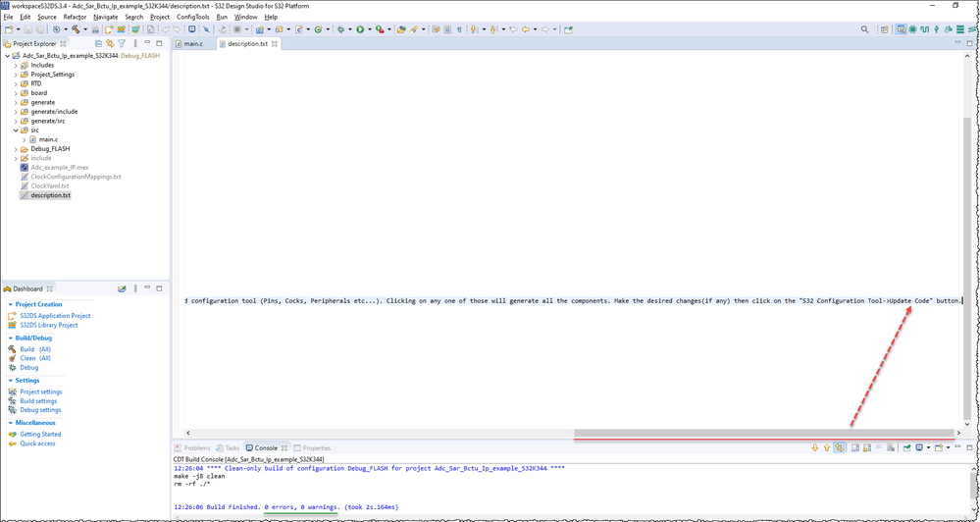Click the Debug bug icon in toolbar
This screenshot has width=980, height=522.
tap(341, 29)
